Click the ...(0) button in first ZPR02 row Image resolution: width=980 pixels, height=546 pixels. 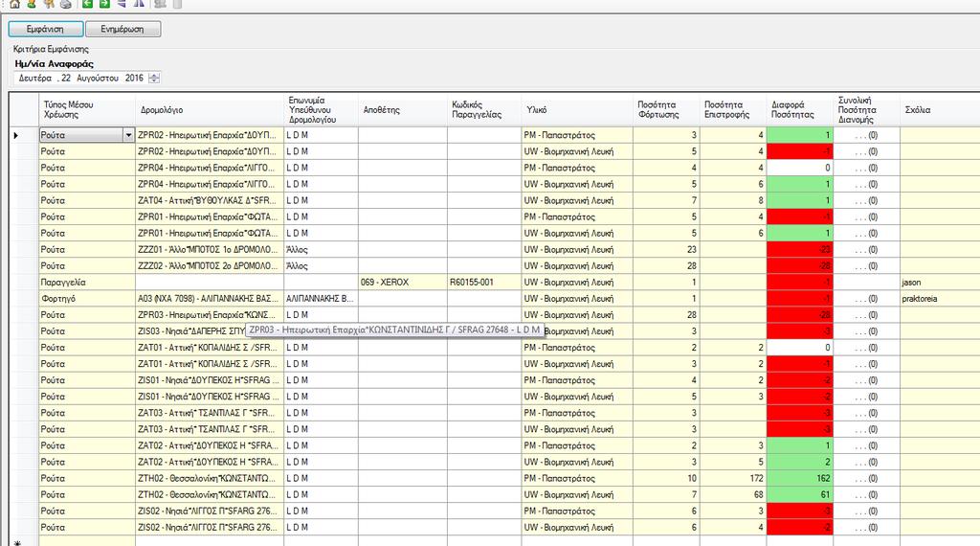point(866,135)
